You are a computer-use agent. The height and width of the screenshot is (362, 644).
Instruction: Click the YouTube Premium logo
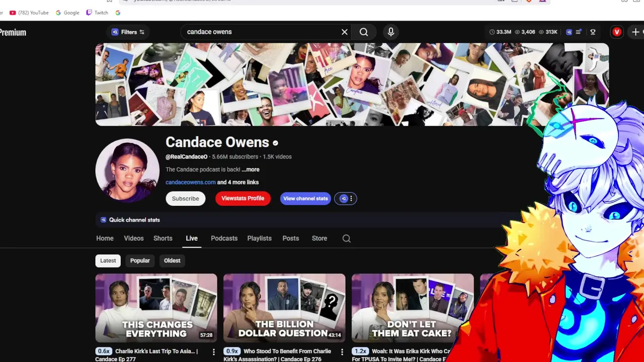click(13, 33)
